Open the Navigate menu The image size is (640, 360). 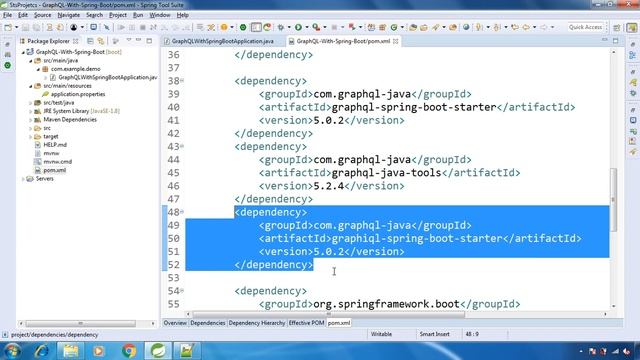pos(69,15)
